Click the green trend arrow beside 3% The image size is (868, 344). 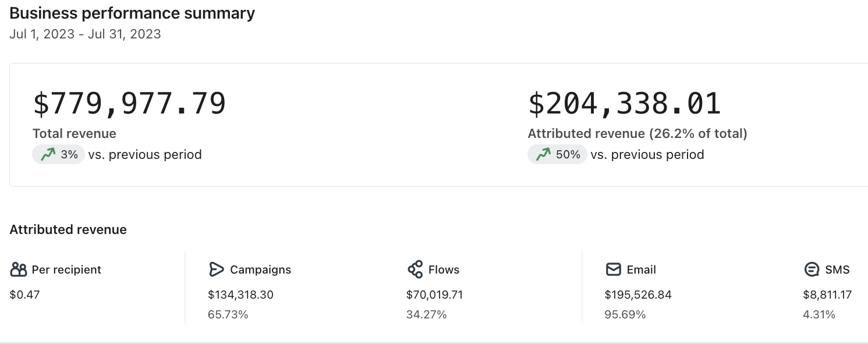48,154
